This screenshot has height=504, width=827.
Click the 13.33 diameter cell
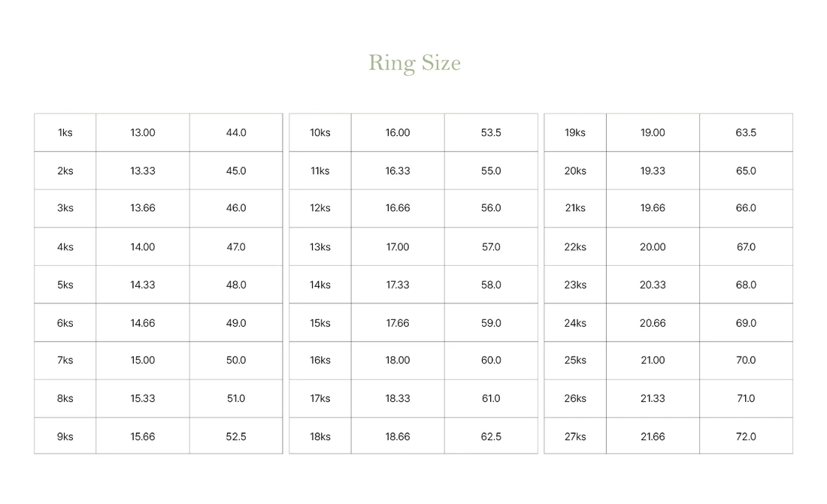143,171
